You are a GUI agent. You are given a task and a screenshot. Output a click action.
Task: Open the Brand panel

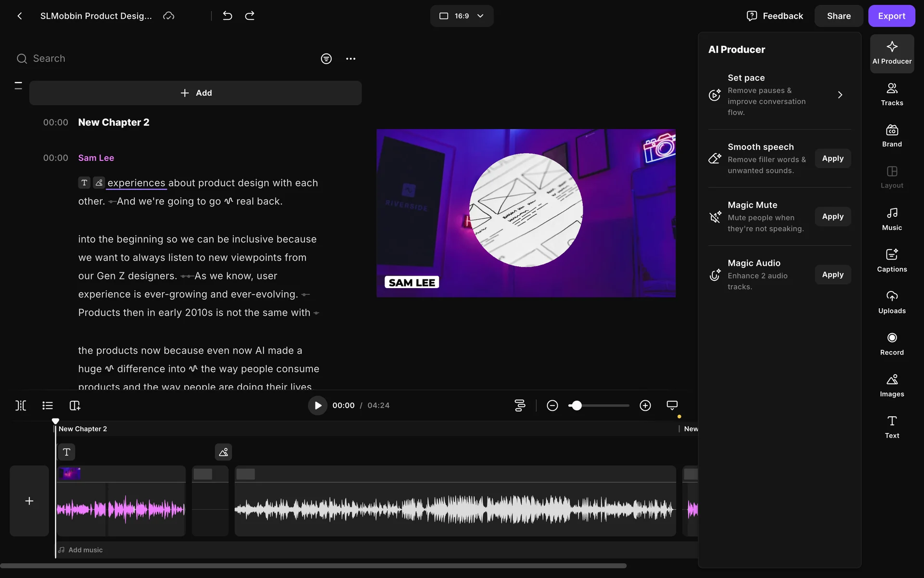coord(892,136)
